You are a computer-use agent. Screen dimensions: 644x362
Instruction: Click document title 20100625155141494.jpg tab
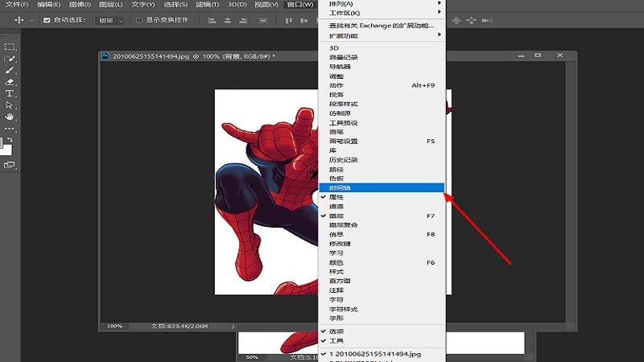point(194,56)
